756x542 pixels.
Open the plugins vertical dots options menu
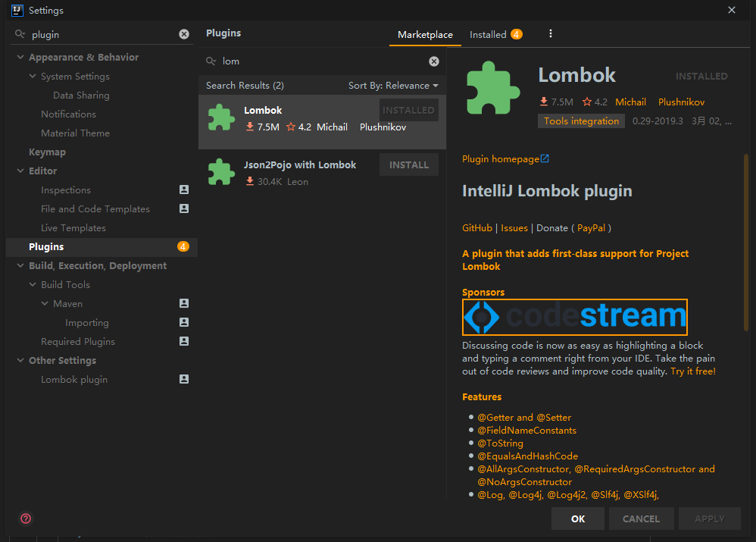pyautogui.click(x=551, y=33)
